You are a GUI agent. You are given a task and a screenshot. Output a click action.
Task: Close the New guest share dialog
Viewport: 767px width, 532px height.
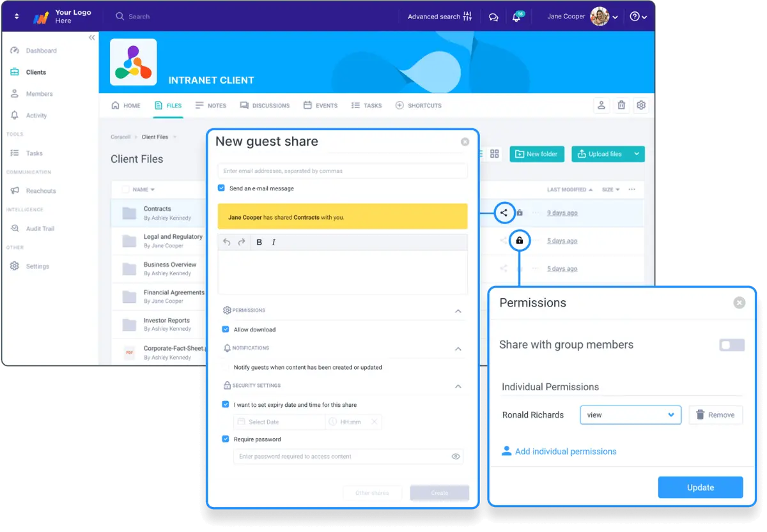click(465, 142)
